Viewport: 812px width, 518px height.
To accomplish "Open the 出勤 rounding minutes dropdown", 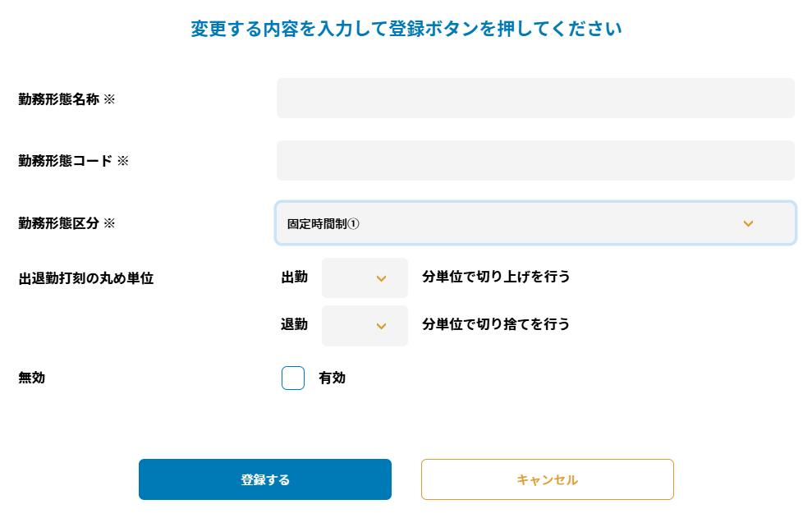I will [x=365, y=278].
